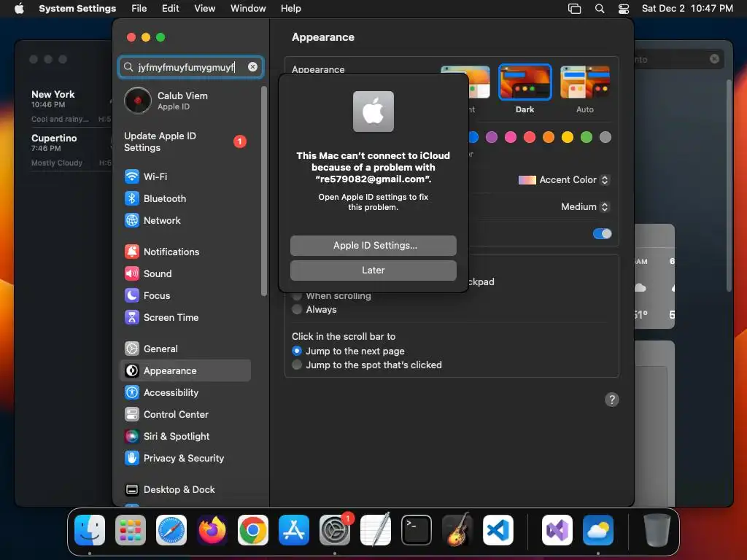
Task: Select the Dark appearance thumbnail
Action: [525, 82]
